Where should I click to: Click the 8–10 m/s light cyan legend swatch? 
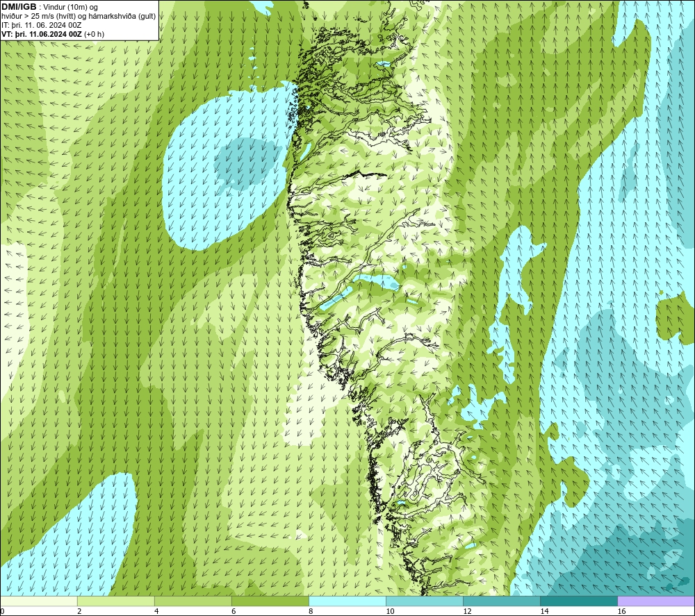[347, 601]
